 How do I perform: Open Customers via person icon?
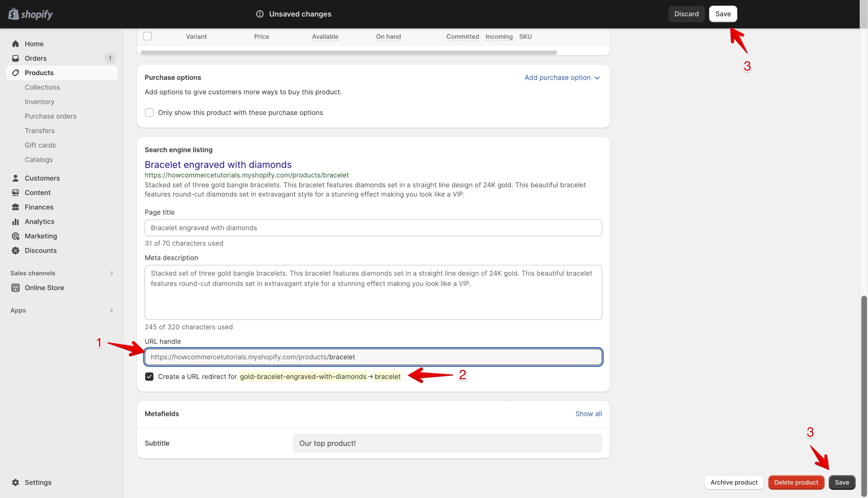pos(15,178)
